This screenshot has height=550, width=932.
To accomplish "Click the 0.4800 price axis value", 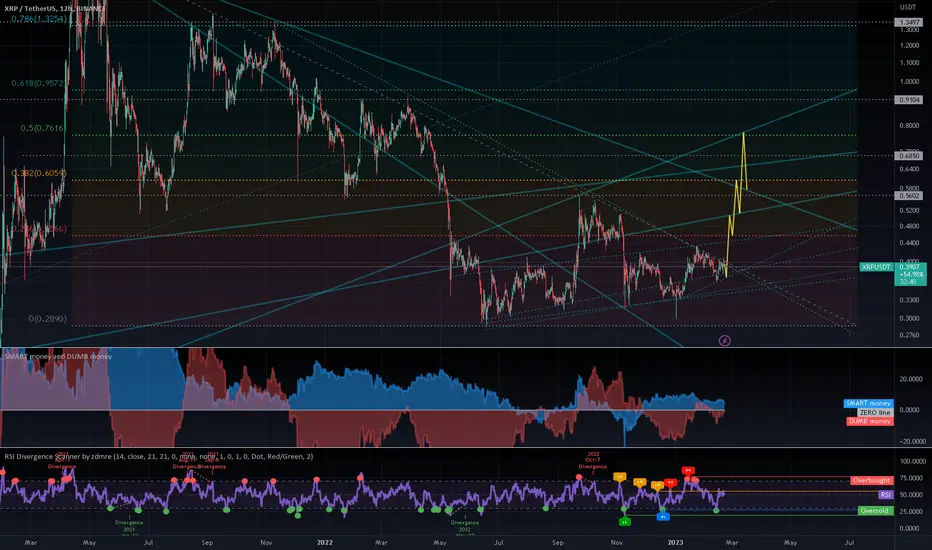I will click(909, 227).
